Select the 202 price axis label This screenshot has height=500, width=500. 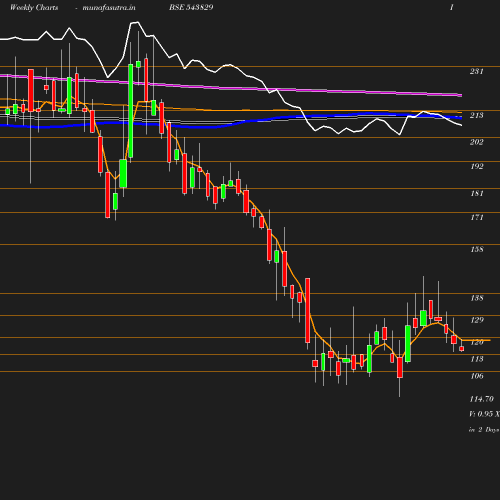click(477, 142)
